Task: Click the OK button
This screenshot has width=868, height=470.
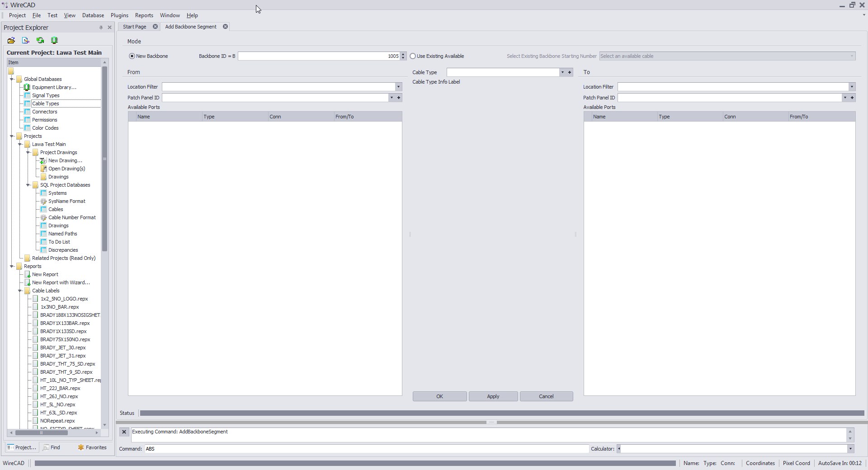Action: (x=439, y=396)
